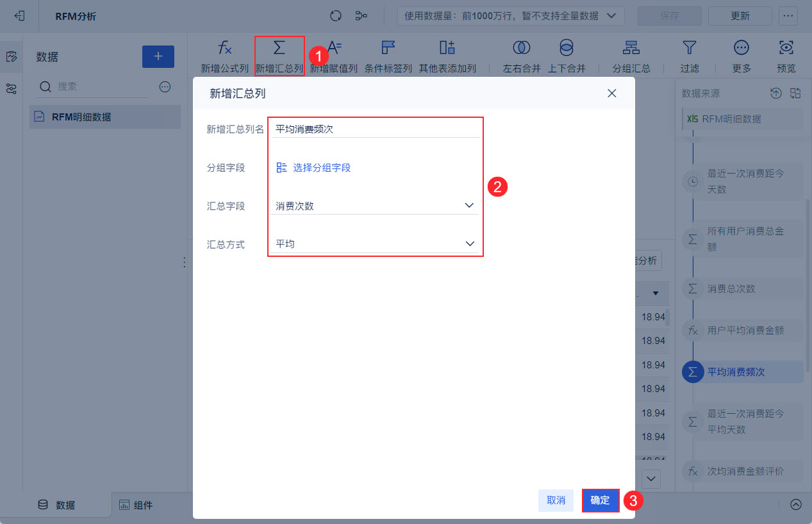The image size is (812, 524).
Task: Open the 汇总方式 dropdown
Action: coord(375,244)
